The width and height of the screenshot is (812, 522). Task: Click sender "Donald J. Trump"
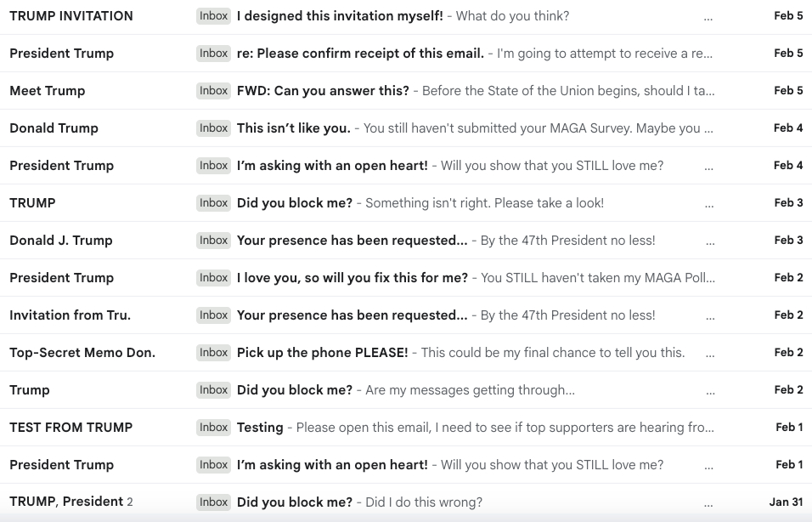pos(61,241)
